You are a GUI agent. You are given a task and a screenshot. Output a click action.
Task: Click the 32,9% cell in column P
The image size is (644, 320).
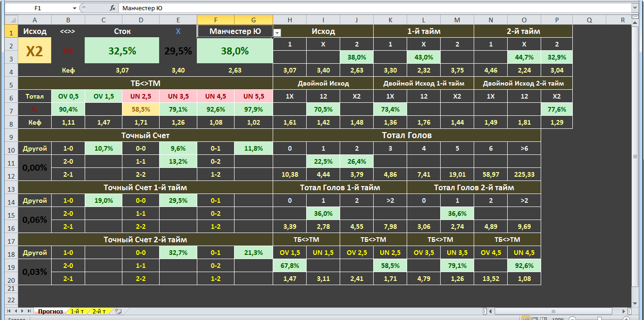click(x=557, y=57)
